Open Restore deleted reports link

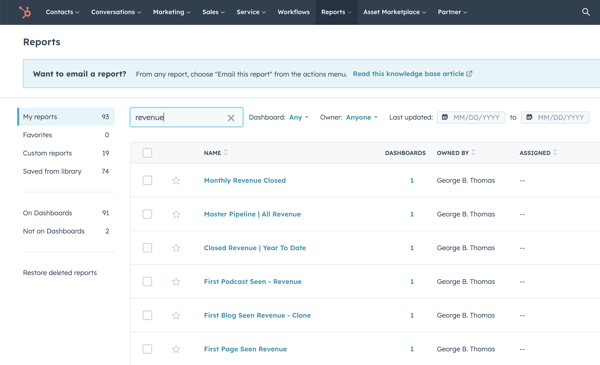point(60,273)
